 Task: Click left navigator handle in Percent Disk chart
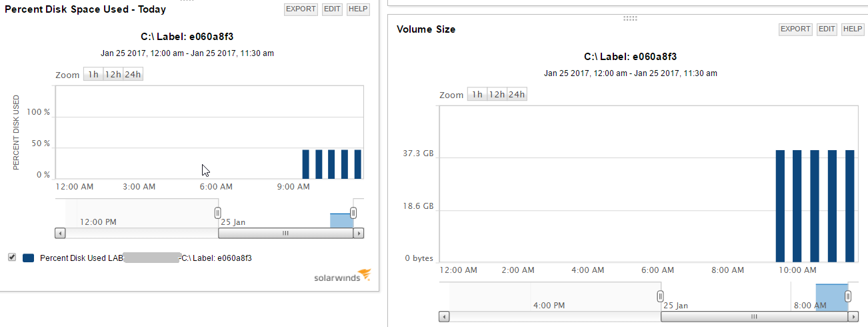coord(217,213)
